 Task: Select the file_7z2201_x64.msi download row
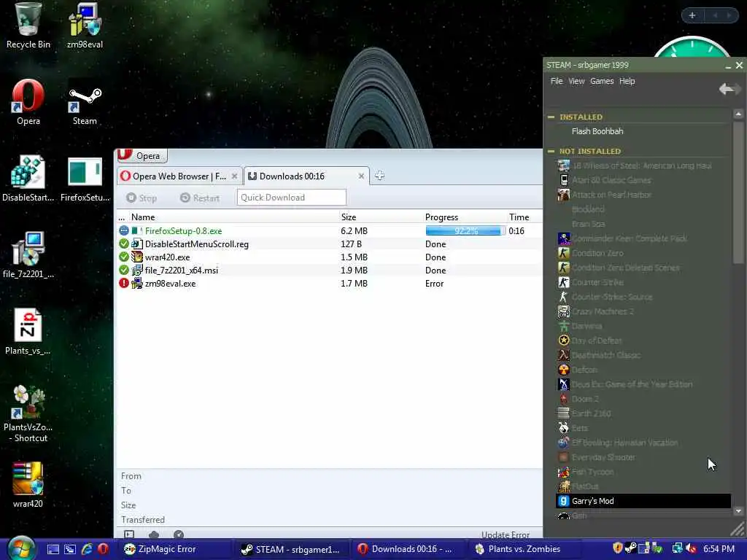tap(330, 270)
